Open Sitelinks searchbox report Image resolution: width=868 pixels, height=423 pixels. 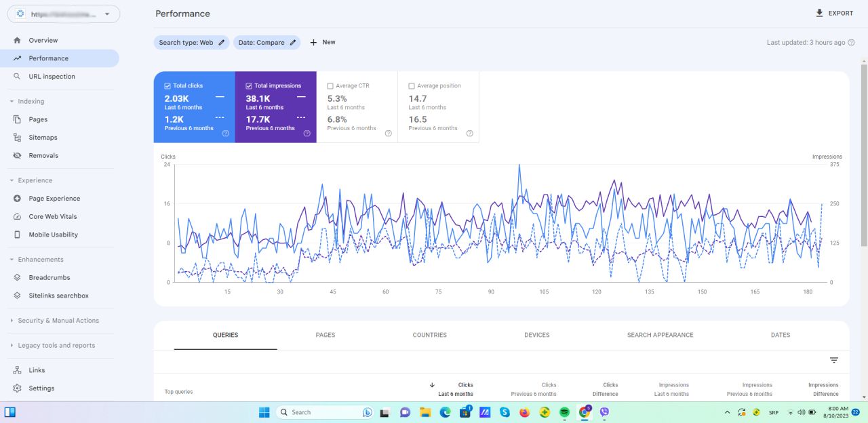click(60, 296)
